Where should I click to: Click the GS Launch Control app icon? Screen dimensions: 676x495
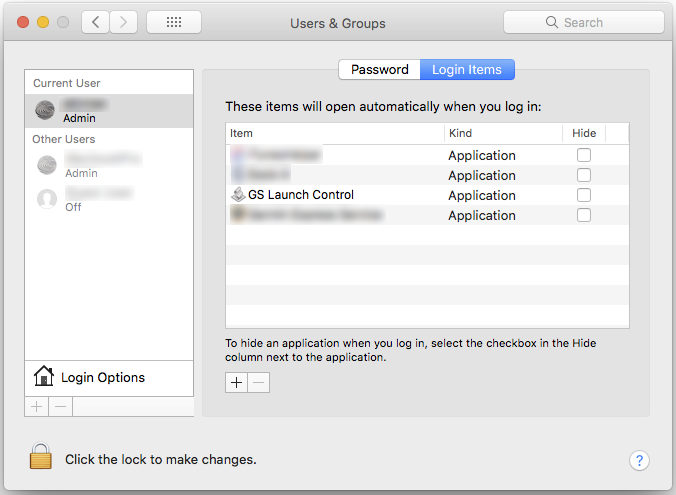(x=238, y=195)
